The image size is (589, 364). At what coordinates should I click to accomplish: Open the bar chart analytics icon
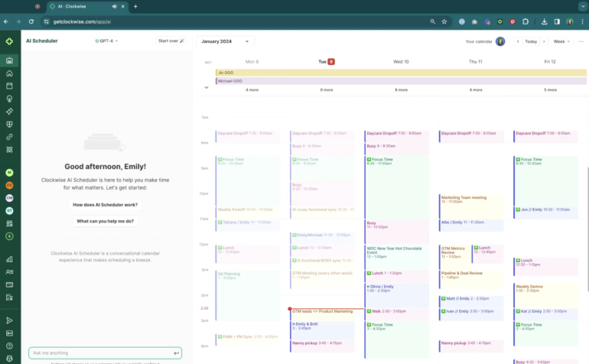coord(9,259)
